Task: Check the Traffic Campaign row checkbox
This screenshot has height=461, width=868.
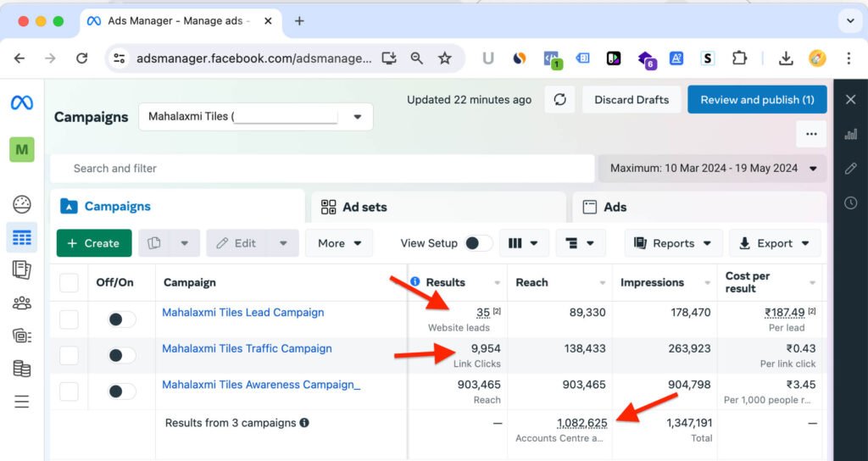Action: [69, 355]
